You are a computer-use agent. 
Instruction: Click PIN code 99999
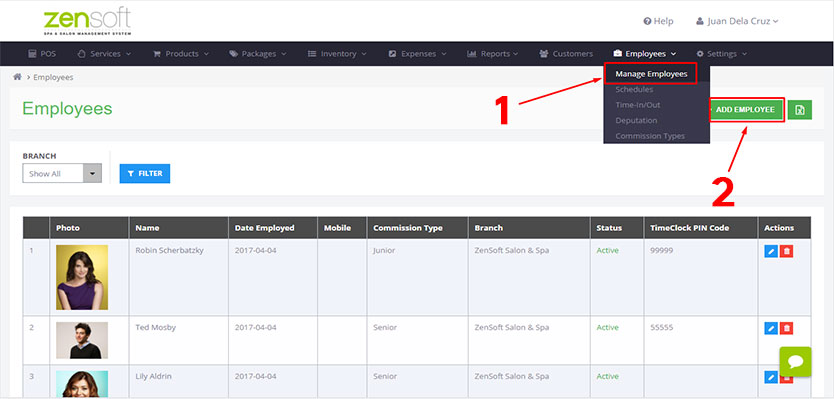click(x=661, y=250)
